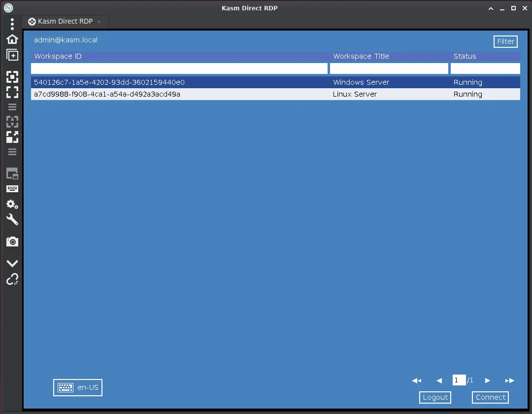The image size is (532, 414).
Task: Open fullscreen options menu below fullscreen icon
Action: (12, 107)
